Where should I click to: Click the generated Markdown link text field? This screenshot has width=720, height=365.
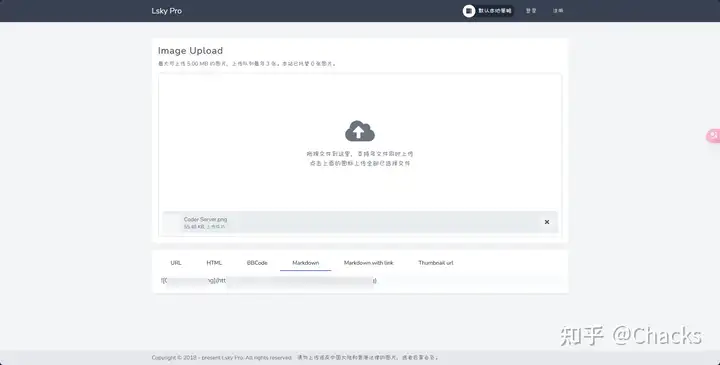360,281
